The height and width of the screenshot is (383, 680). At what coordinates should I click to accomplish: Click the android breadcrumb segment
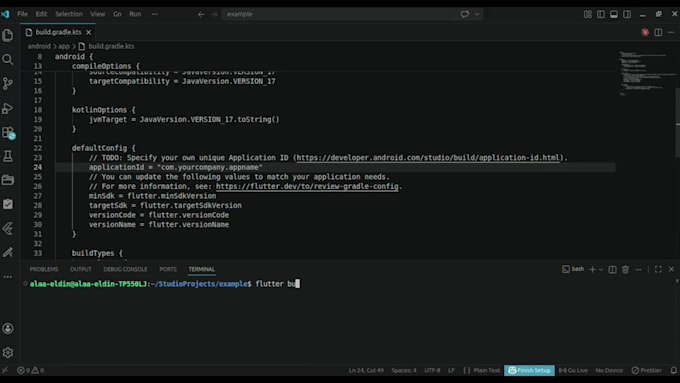[39, 46]
